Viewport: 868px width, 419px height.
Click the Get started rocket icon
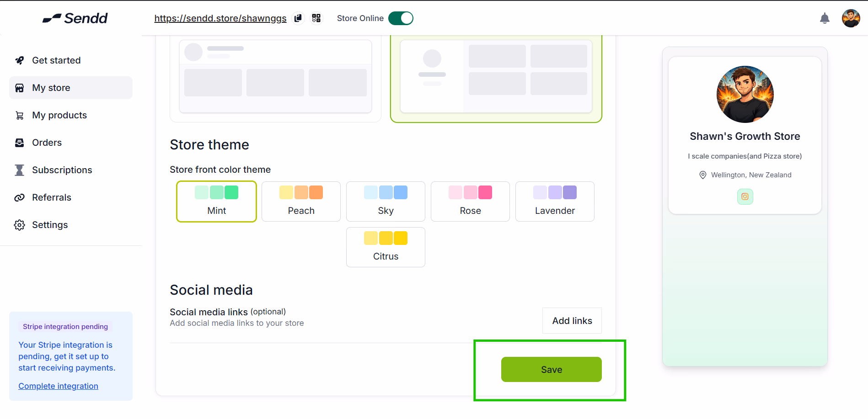(x=20, y=60)
